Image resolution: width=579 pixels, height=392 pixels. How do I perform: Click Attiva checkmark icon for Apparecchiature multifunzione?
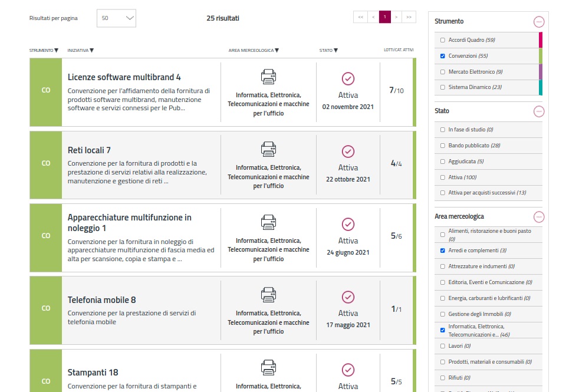tap(348, 225)
